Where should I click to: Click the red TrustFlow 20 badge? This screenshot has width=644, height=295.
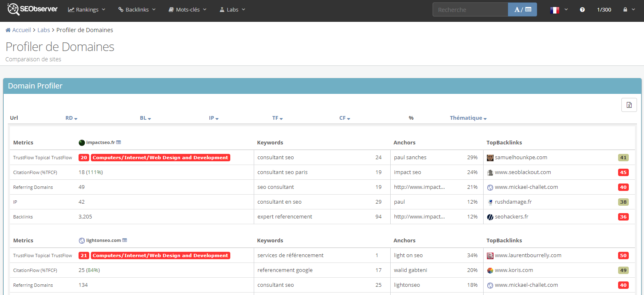tap(84, 158)
